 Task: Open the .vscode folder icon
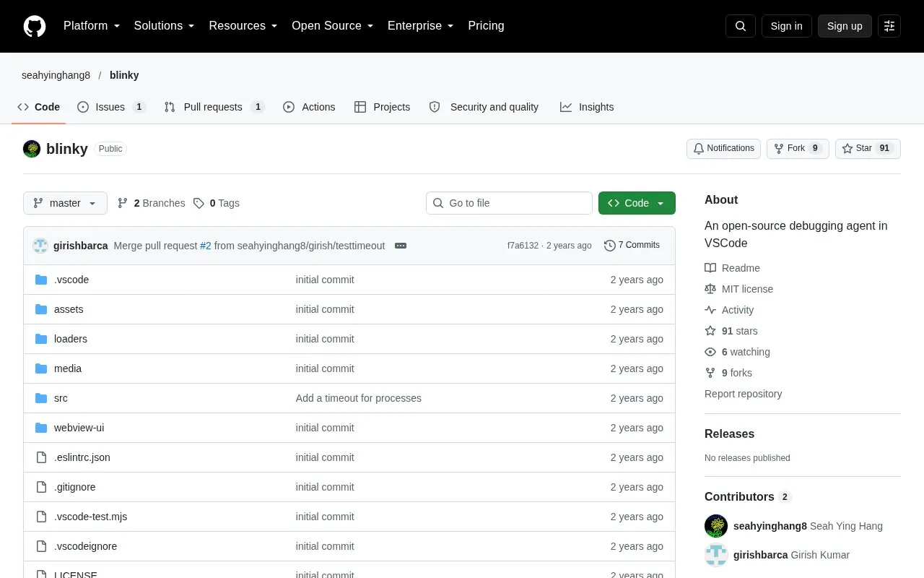41,280
